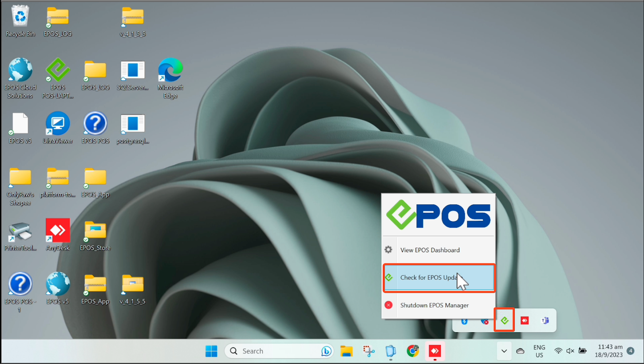The height and width of the screenshot is (364, 644).
Task: Switch ENG US input language
Action: (539, 351)
